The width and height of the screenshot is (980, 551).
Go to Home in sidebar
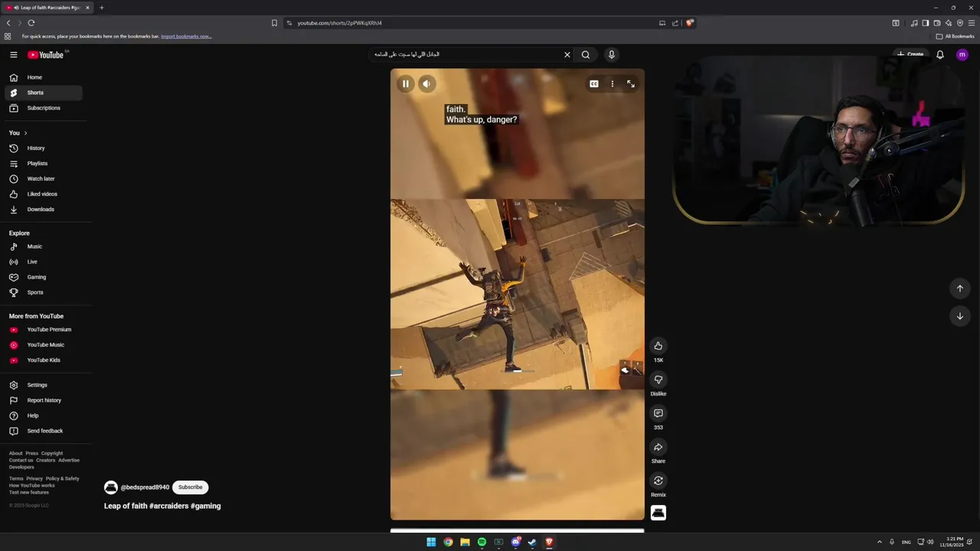point(44,77)
